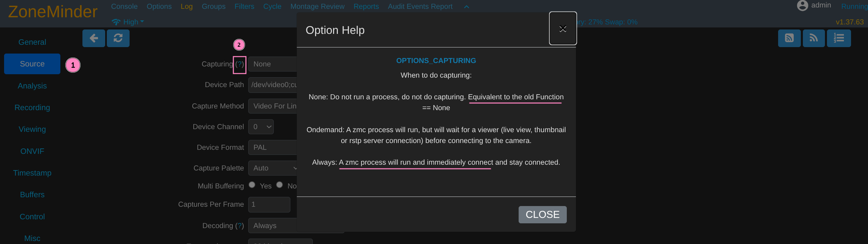Screen dimensions: 868x244
Task: Click the admin user avatar icon
Action: (x=803, y=5)
